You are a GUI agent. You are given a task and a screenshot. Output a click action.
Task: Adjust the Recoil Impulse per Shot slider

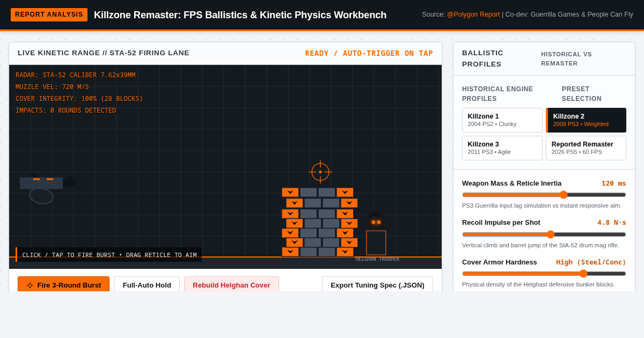coord(544,234)
